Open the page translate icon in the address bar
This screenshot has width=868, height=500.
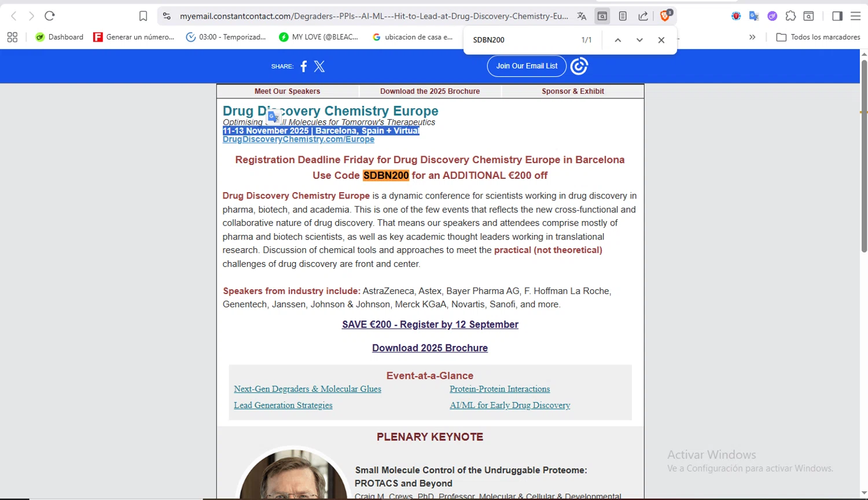(x=582, y=16)
